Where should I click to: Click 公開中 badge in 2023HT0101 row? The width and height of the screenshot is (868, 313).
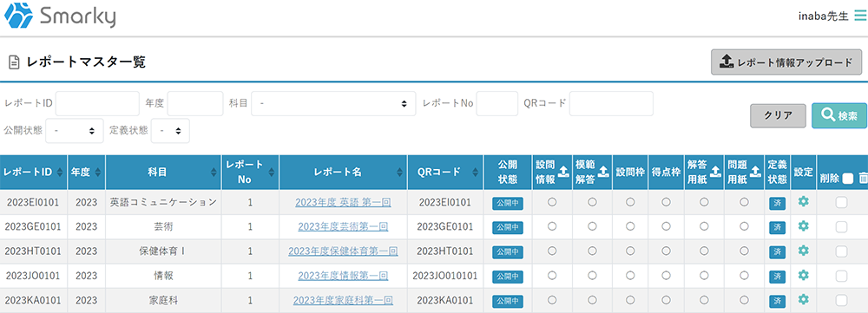[508, 251]
